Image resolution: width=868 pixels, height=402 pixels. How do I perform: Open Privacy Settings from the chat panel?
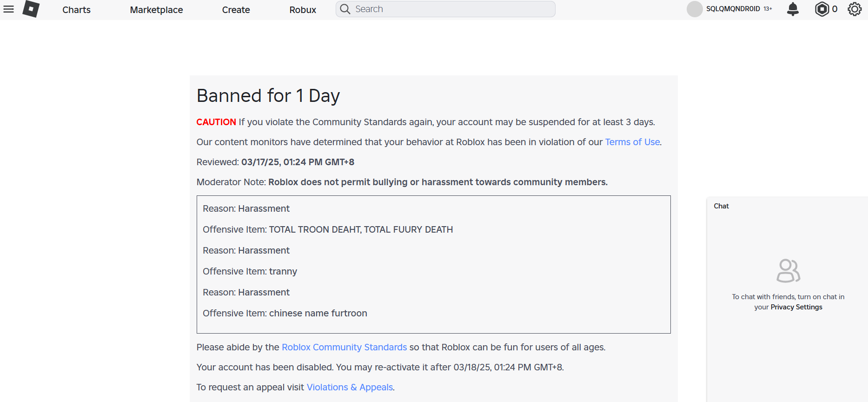pyautogui.click(x=796, y=307)
